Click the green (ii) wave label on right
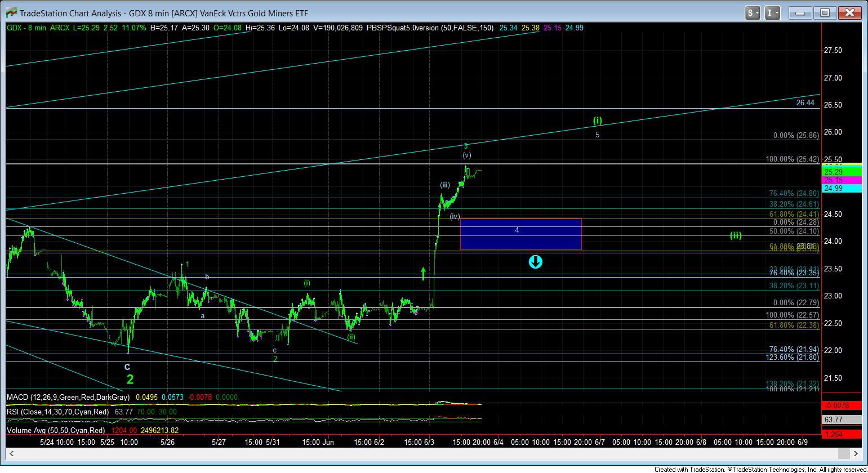 pos(736,235)
